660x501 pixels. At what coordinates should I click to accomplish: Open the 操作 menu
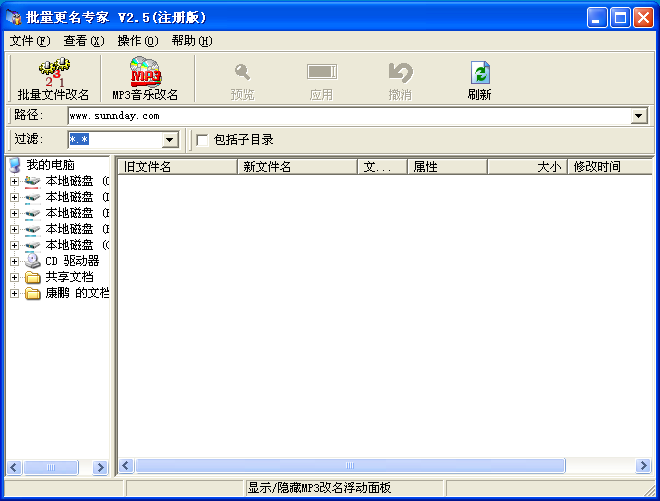click(137, 41)
